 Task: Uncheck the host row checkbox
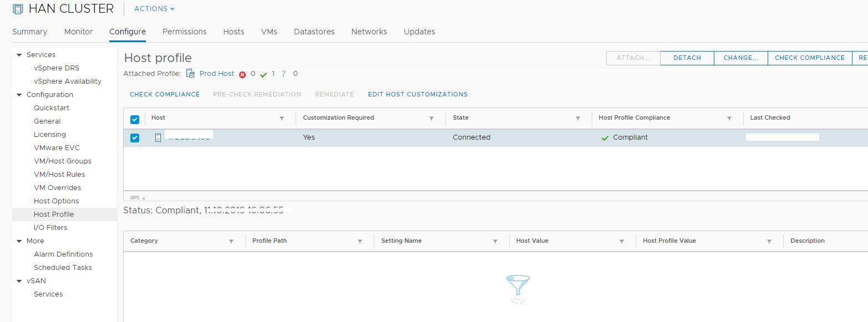click(134, 138)
